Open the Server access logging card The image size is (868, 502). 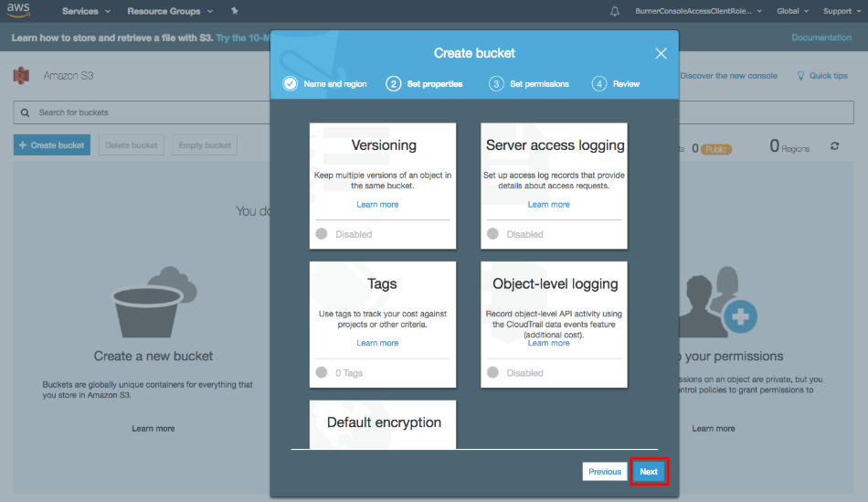[554, 186]
